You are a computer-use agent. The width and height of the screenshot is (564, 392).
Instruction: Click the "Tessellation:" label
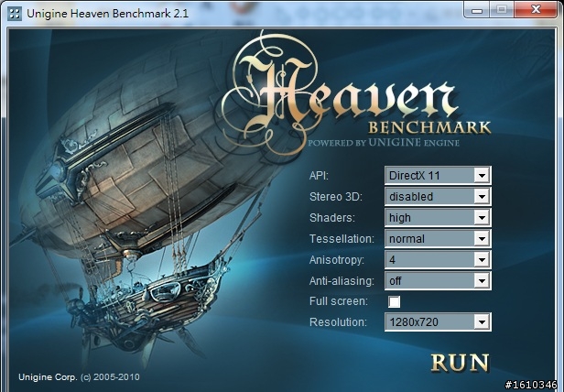[x=342, y=239]
